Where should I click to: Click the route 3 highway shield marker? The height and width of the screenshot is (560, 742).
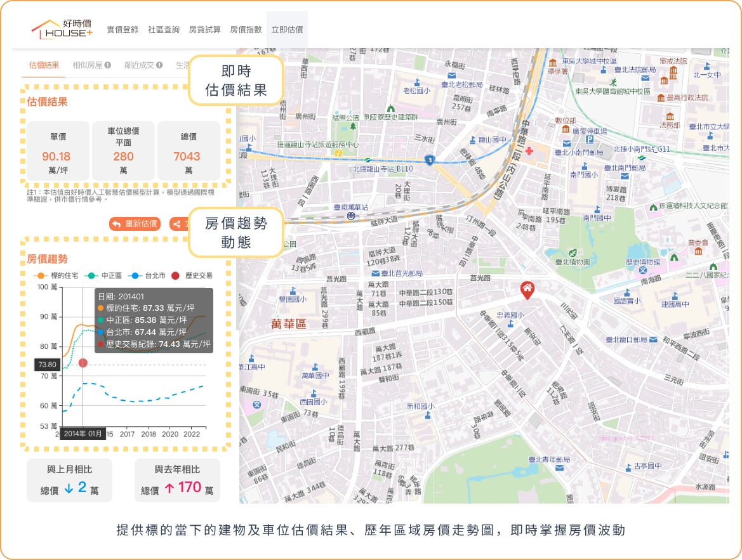click(x=430, y=159)
